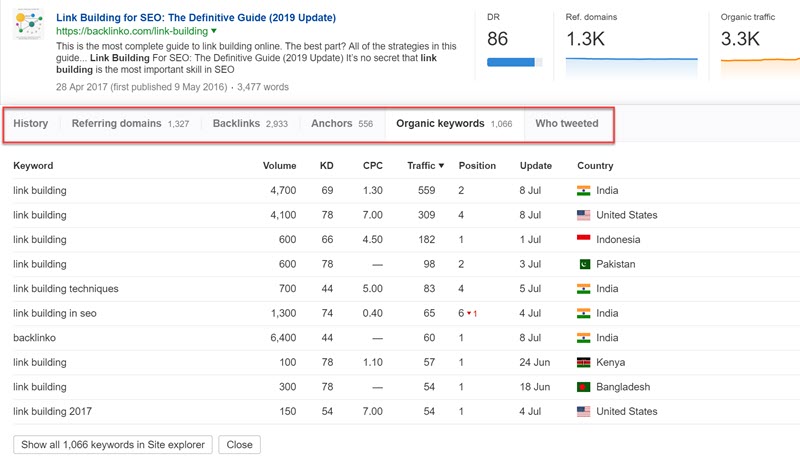Screen dimensions: 800x459
Task: Sort by the Country column header
Action: point(595,166)
